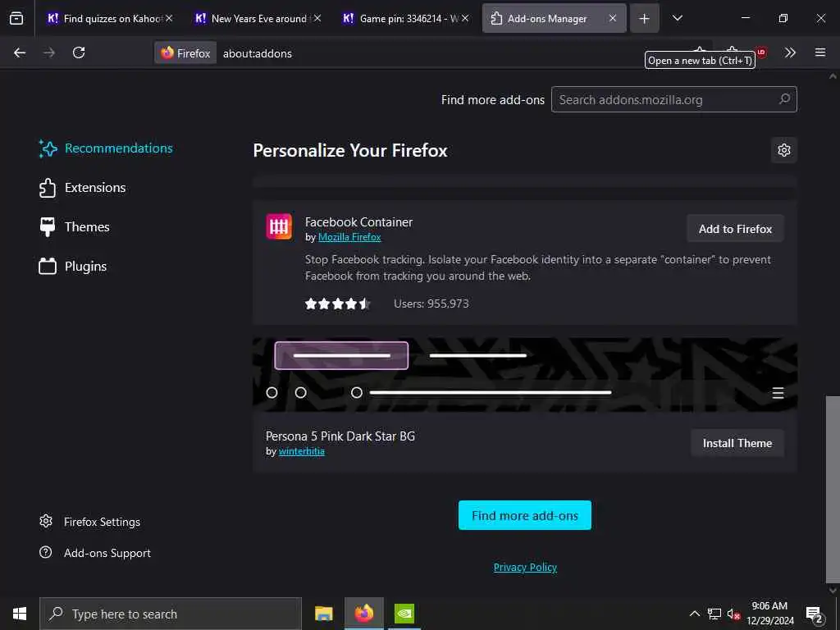
Task: Open the uBlock Origin extension icon
Action: tap(761, 52)
